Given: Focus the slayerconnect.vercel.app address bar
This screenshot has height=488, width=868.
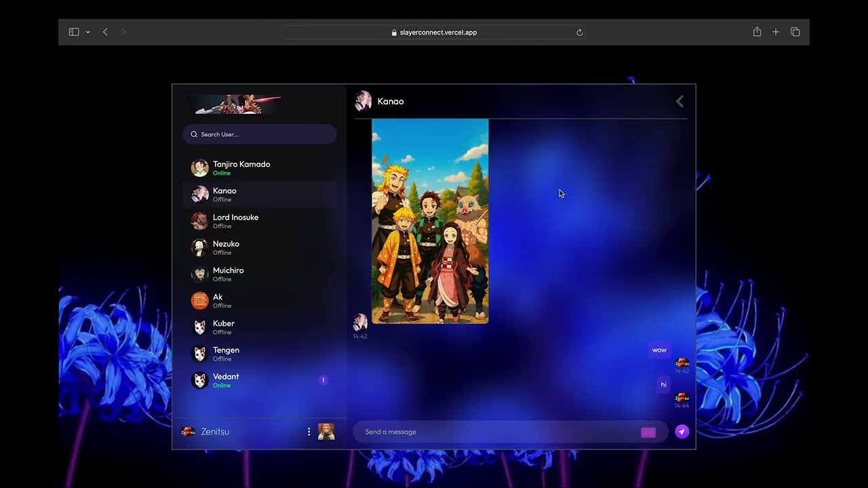Looking at the screenshot, I should [434, 32].
